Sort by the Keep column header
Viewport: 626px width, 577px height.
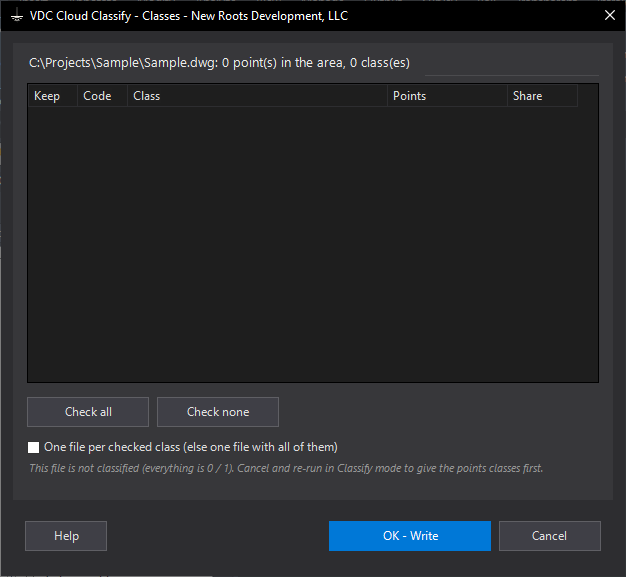tap(53, 96)
